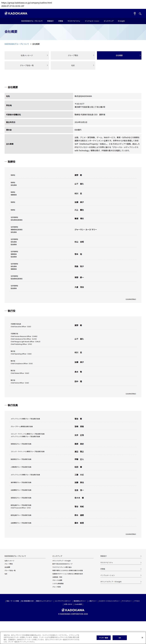Viewport: 146px width, 644px height.
Task: Open the ピックアップ menu item
Action: point(109,21)
